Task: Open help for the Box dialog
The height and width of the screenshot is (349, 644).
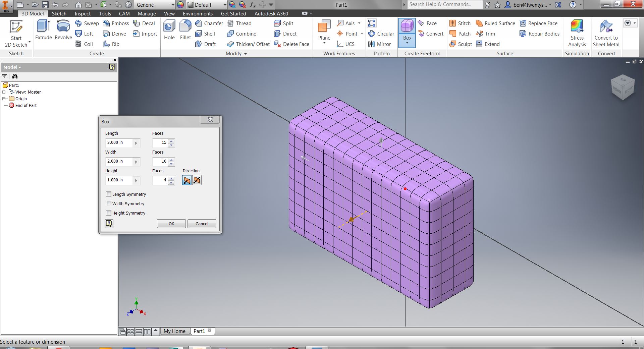Action: [x=109, y=223]
